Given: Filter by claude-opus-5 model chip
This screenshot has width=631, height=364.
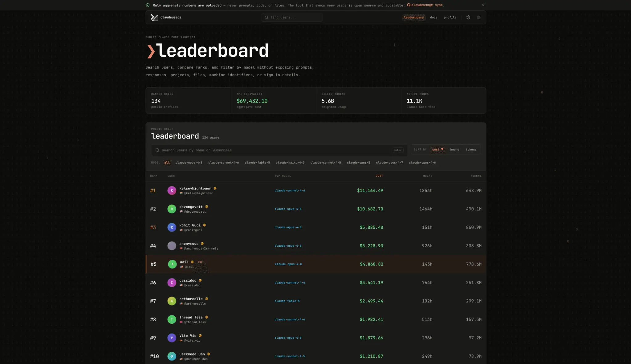Looking at the screenshot, I should click(x=358, y=162).
